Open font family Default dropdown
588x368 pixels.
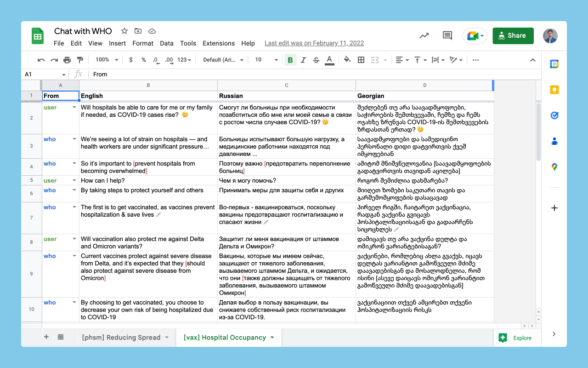point(222,60)
